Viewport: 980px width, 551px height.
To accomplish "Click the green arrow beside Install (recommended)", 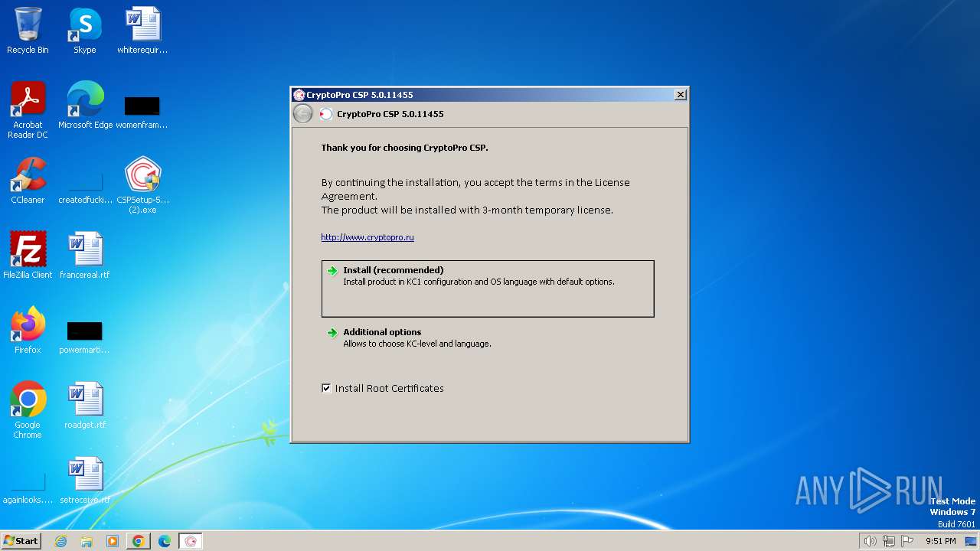I will click(332, 271).
